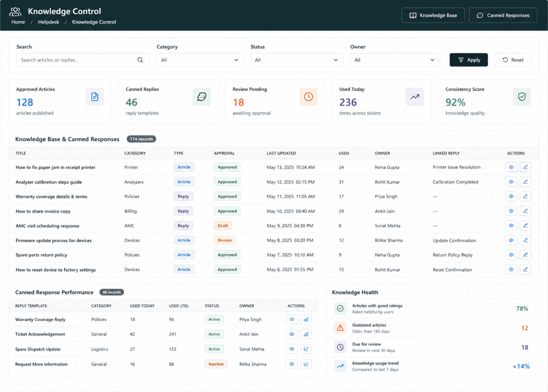Focus the Search articles or replies field
The width and height of the screenshot is (548, 392).
[83, 60]
